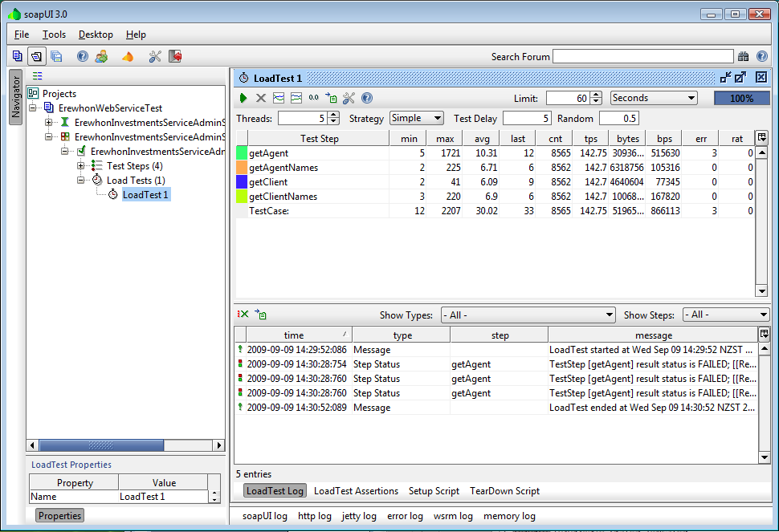This screenshot has width=779, height=532.
Task: Open the Show Steps dropdown
Action: (726, 315)
